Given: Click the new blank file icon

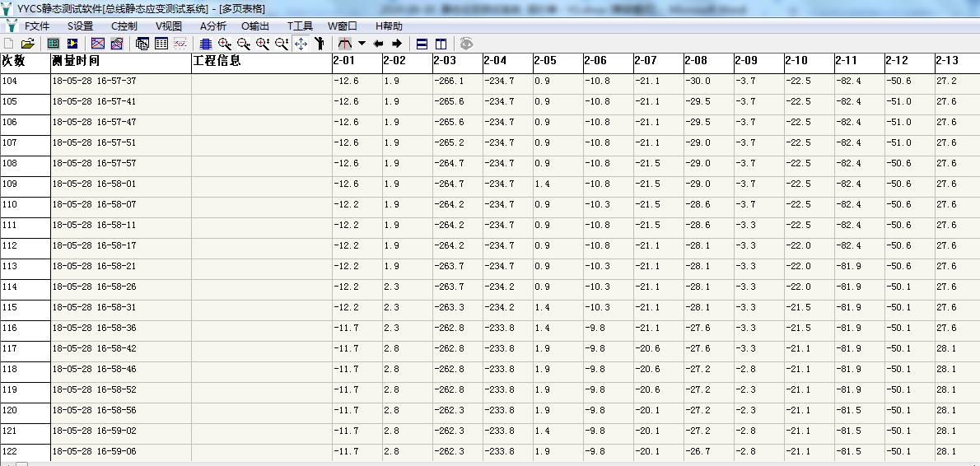Looking at the screenshot, I should pos(9,44).
